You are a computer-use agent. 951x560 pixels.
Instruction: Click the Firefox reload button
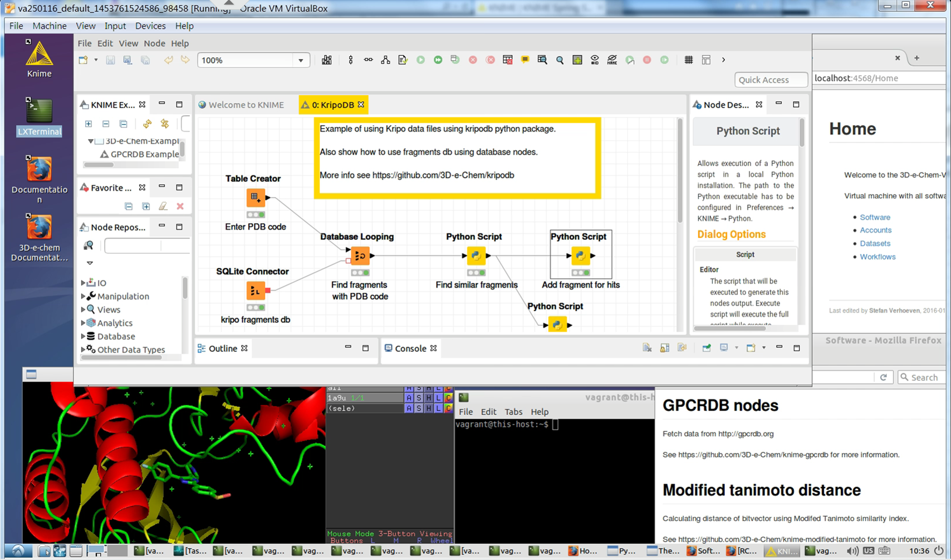pos(883,377)
